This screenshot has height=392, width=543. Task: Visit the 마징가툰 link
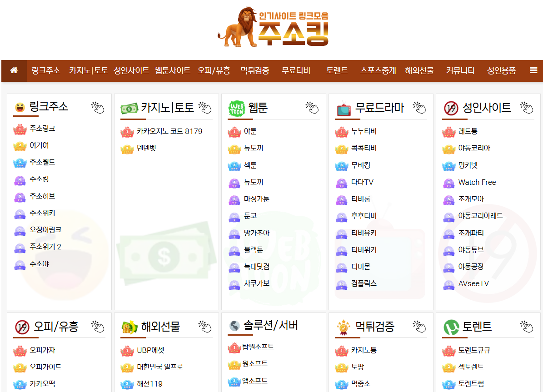point(257,199)
